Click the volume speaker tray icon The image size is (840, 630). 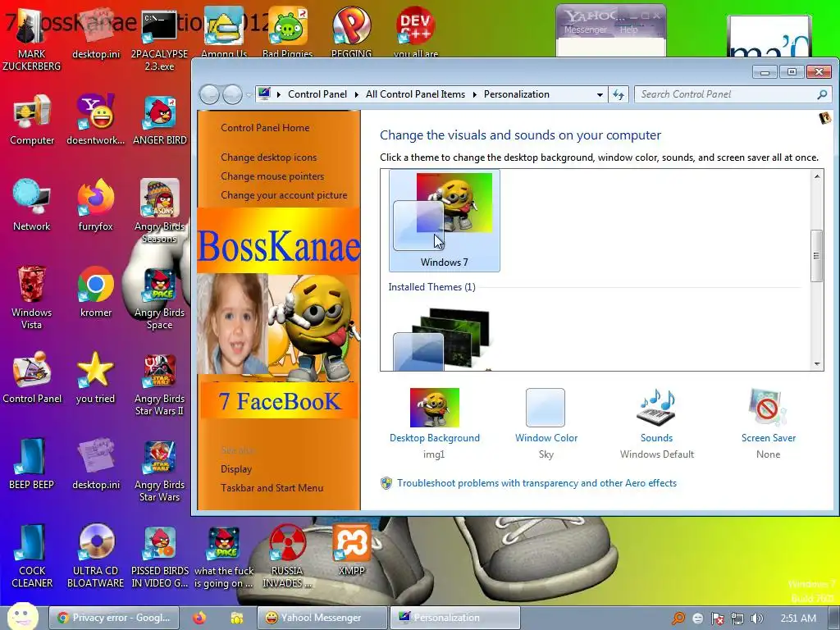click(756, 619)
